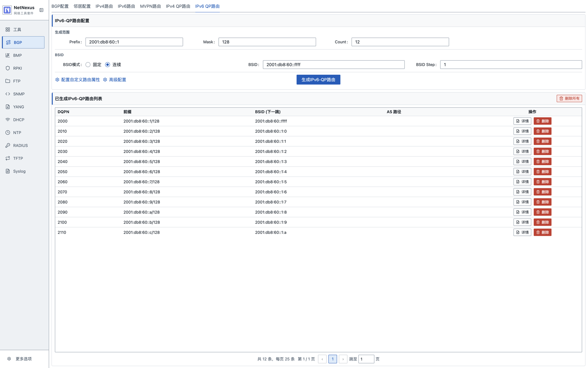Viewport: 588px width, 368px height.
Task: Collapse the sidebar using the panel icon
Action: pos(41,10)
